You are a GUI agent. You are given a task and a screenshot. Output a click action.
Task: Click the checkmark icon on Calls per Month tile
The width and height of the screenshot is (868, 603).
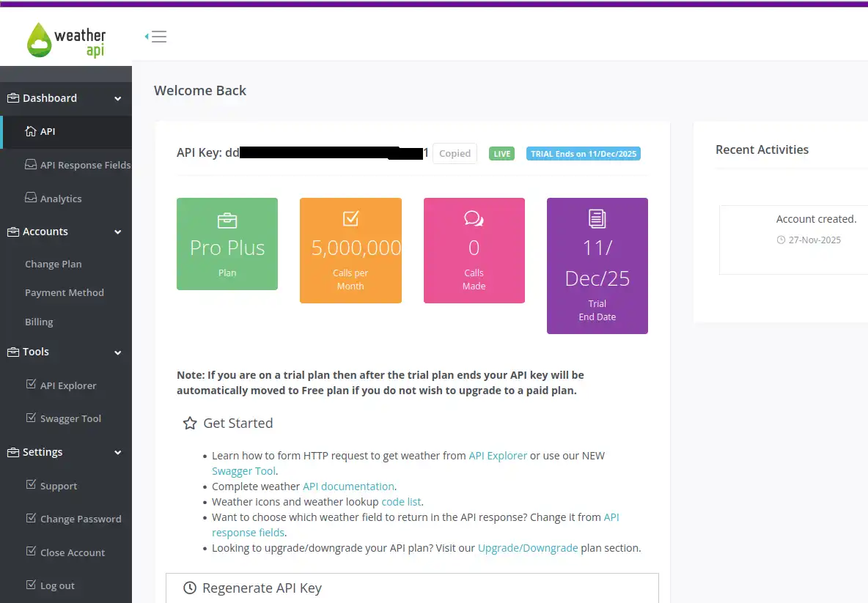pos(350,218)
